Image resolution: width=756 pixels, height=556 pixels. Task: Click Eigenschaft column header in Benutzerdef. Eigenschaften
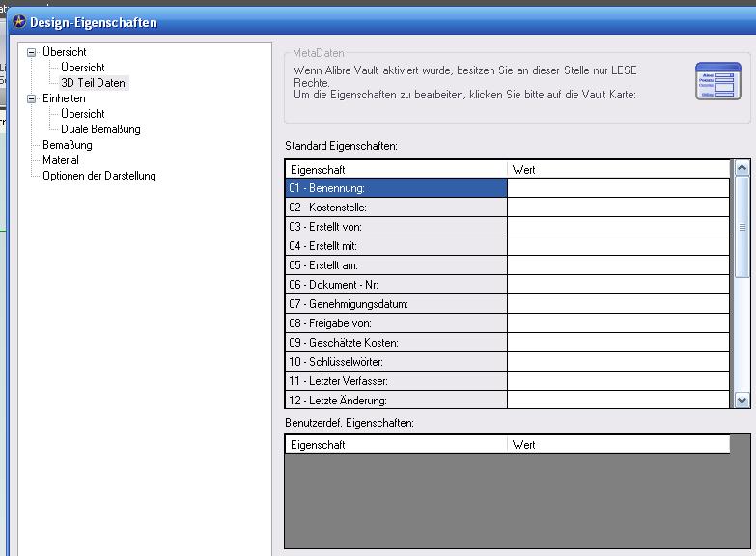click(396, 445)
